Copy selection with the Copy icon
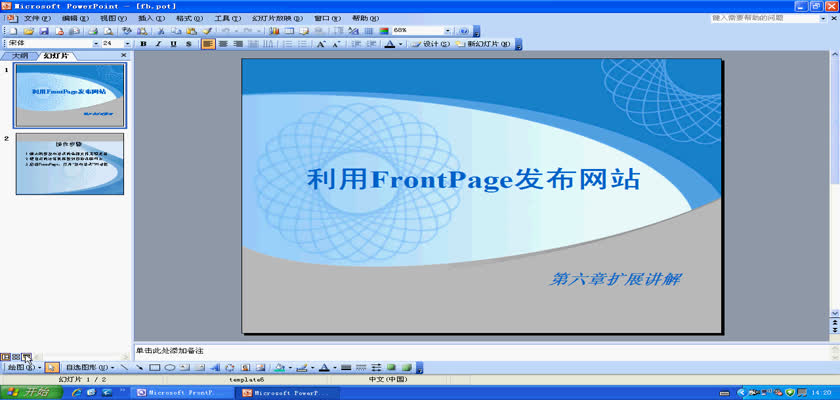The width and height of the screenshot is (840, 400). pyautogui.click(x=176, y=31)
